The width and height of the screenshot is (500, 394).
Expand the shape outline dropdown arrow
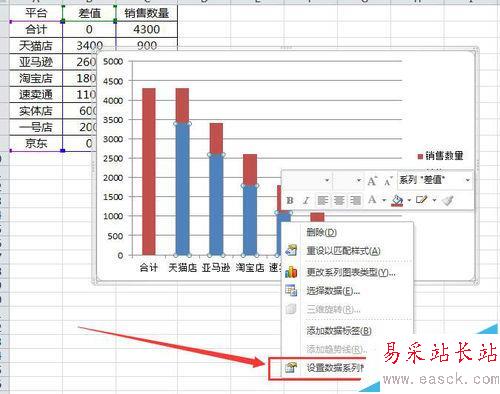[x=434, y=200]
